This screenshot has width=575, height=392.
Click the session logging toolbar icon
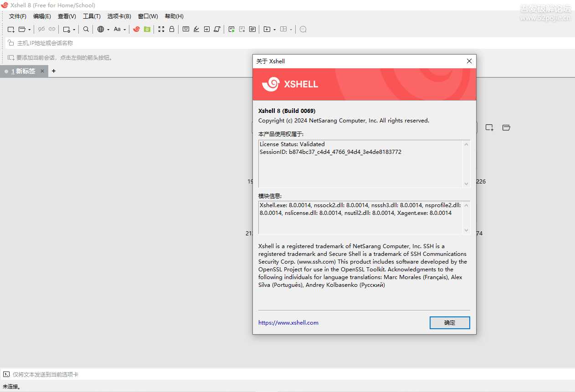pyautogui.click(x=231, y=29)
